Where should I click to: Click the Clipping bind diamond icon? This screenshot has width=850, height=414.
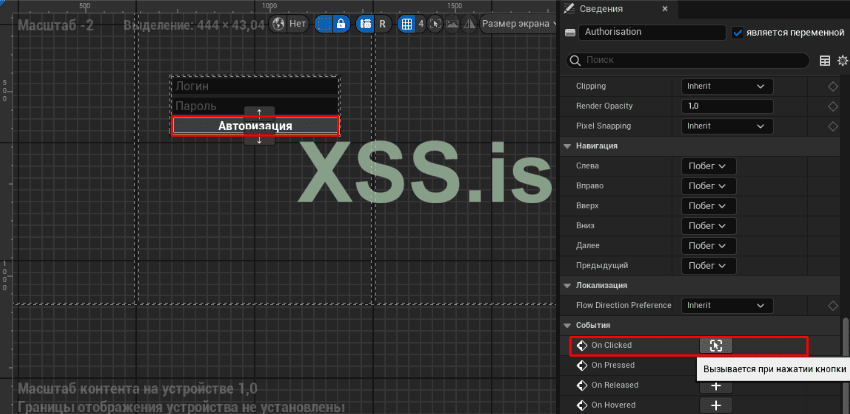pyautogui.click(x=833, y=87)
